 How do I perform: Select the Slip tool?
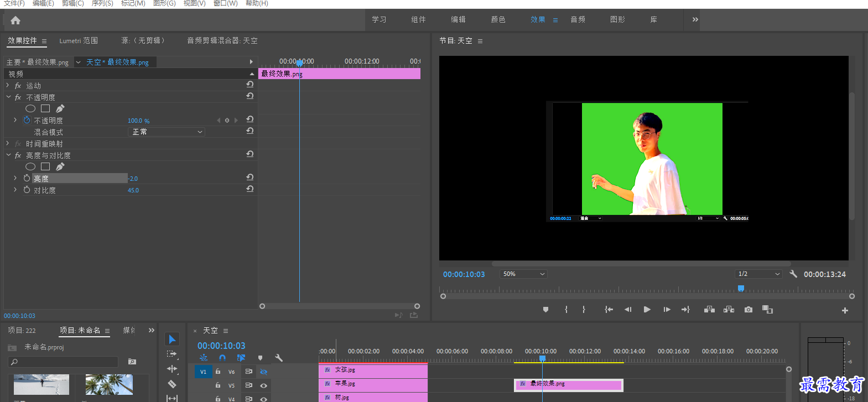click(172, 398)
